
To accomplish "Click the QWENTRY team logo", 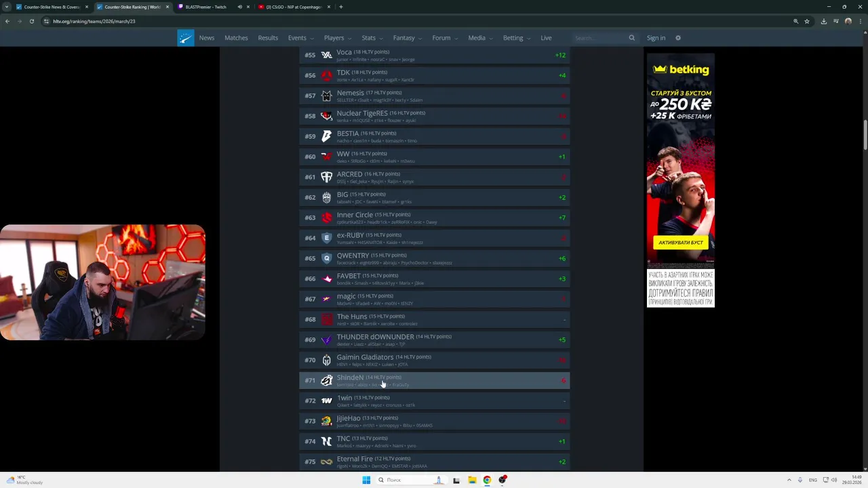I will click(x=326, y=258).
